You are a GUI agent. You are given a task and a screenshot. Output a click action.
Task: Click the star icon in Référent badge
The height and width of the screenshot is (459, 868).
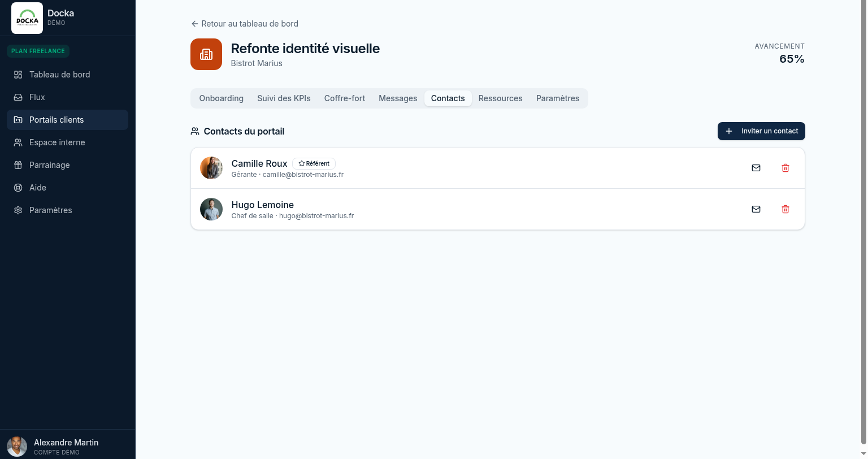[x=302, y=163]
